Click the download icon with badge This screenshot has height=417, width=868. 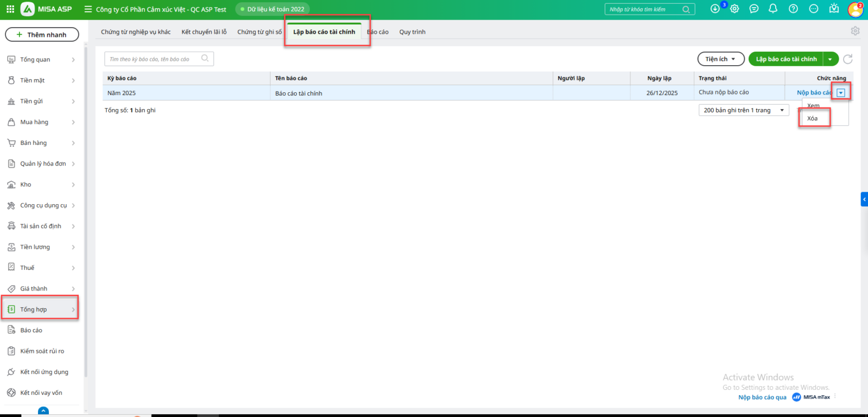[x=715, y=9]
